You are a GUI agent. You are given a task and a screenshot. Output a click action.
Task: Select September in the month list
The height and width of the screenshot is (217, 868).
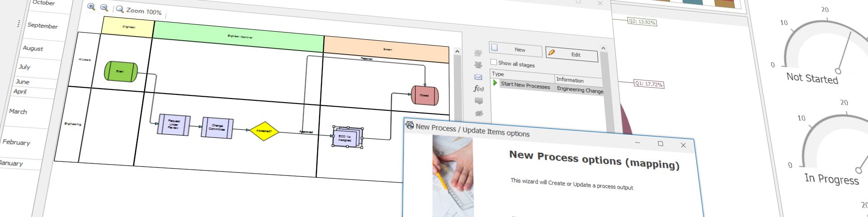tap(42, 26)
